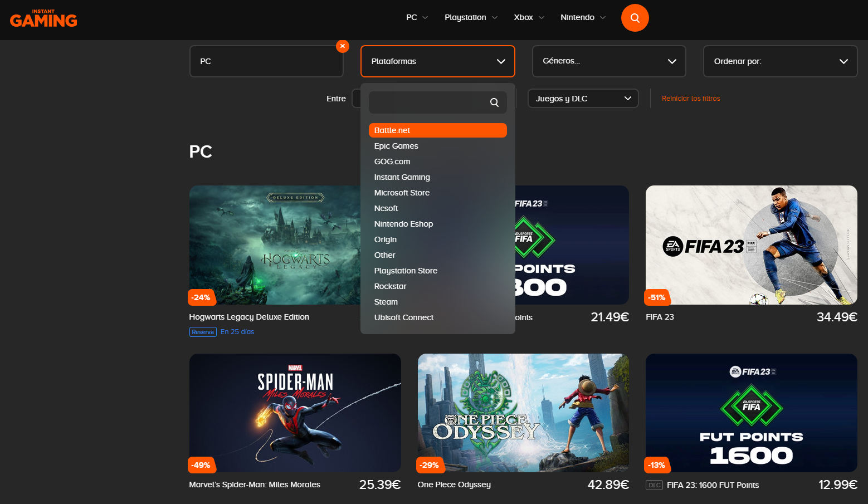The width and height of the screenshot is (868, 504).
Task: Toggle the Epic Games platform filter
Action: coord(396,145)
